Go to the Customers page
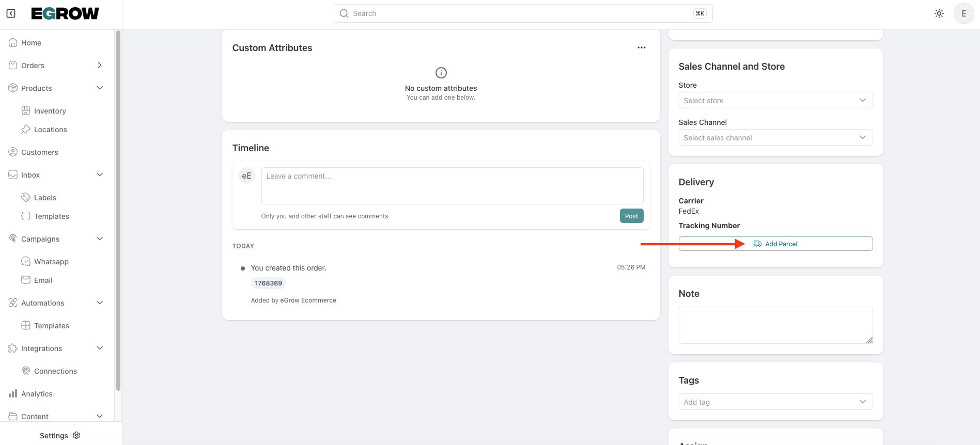This screenshot has height=445, width=980. [x=39, y=152]
